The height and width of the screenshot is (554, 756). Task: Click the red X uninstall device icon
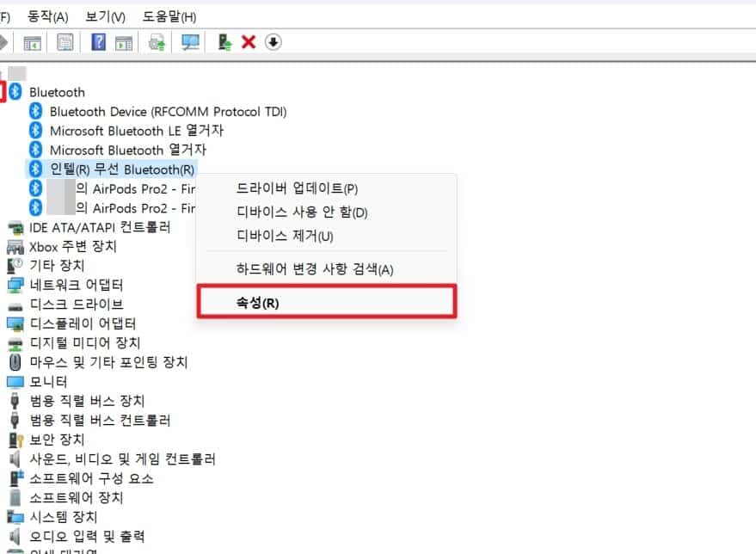(249, 42)
